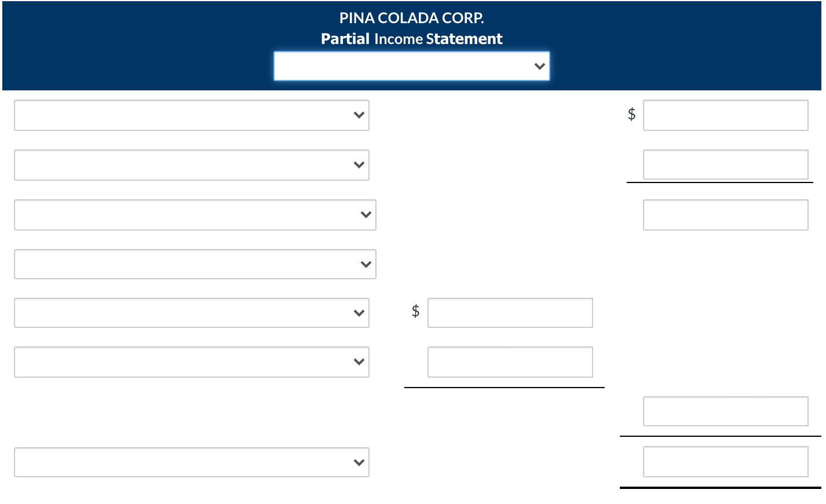826x504 pixels.
Task: Click the chevron arrow on the third row dropdown
Action: click(366, 215)
